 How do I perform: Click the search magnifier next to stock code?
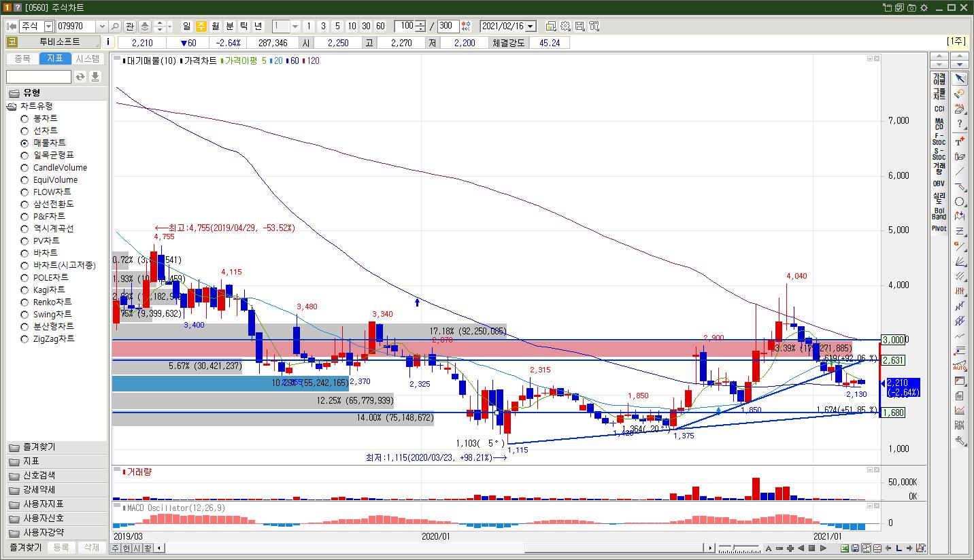[x=114, y=26]
